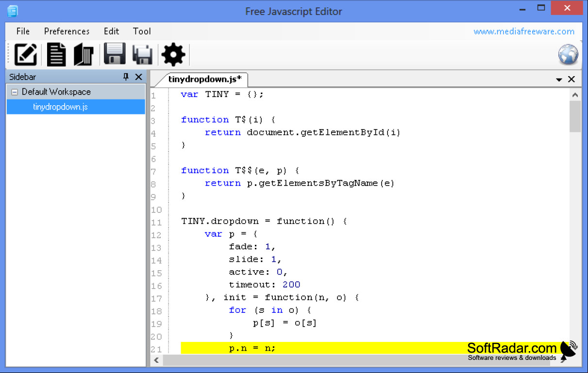Click the text 'var TINY = {};'
Image resolution: width=588 pixels, height=373 pixels.
[x=222, y=94]
